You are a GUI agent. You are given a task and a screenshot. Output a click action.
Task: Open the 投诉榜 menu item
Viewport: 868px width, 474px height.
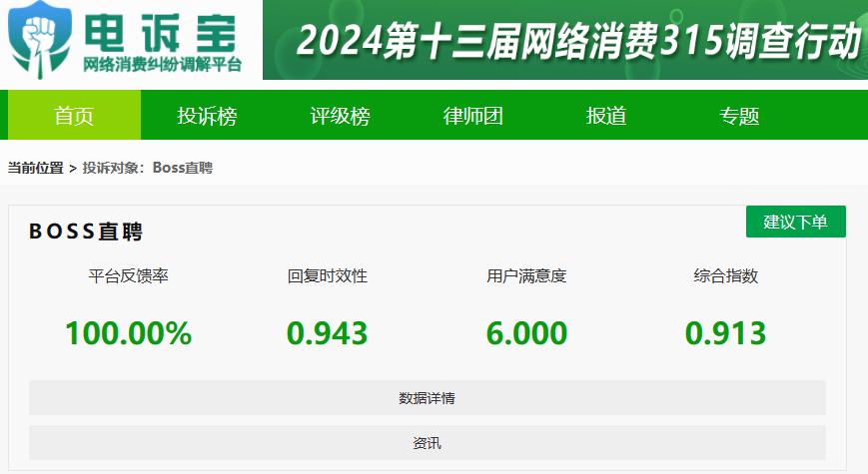point(207,115)
